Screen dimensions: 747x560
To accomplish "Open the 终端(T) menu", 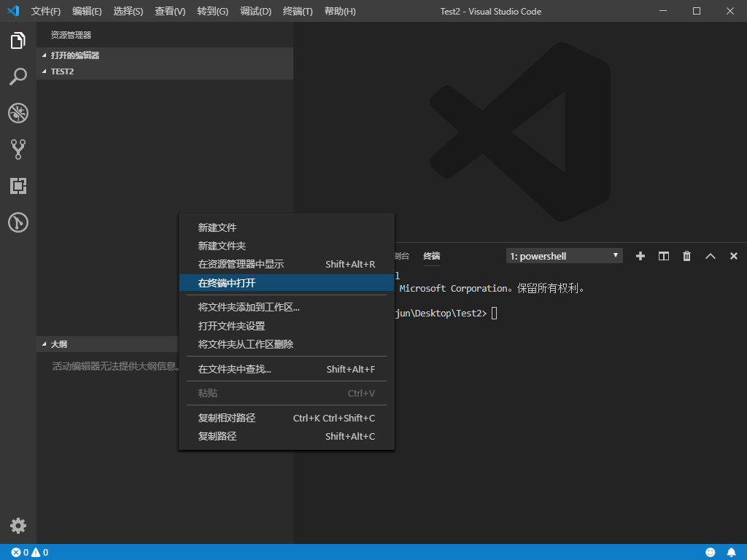I will point(298,12).
